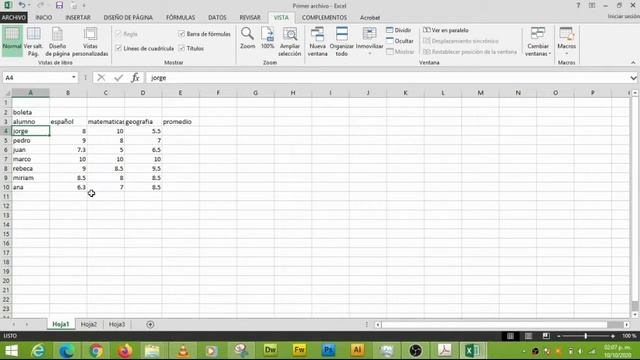
Task: Select cell containing rebeca
Action: pyautogui.click(x=31, y=169)
